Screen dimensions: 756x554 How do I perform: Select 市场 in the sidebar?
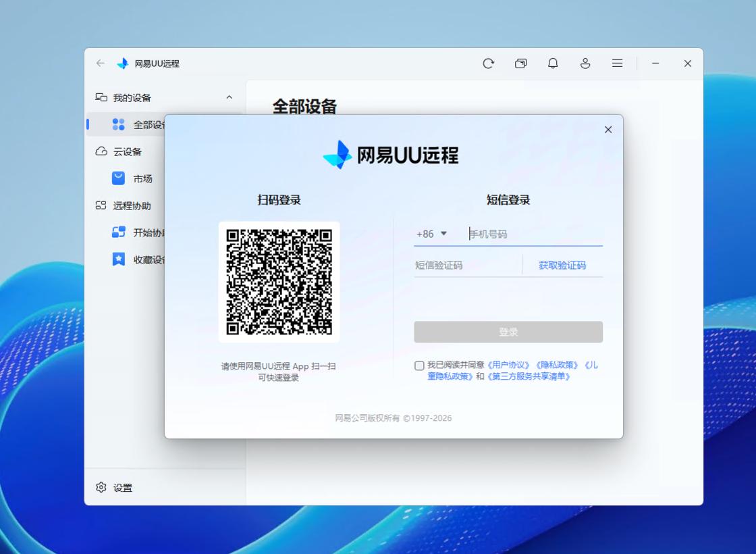(142, 178)
